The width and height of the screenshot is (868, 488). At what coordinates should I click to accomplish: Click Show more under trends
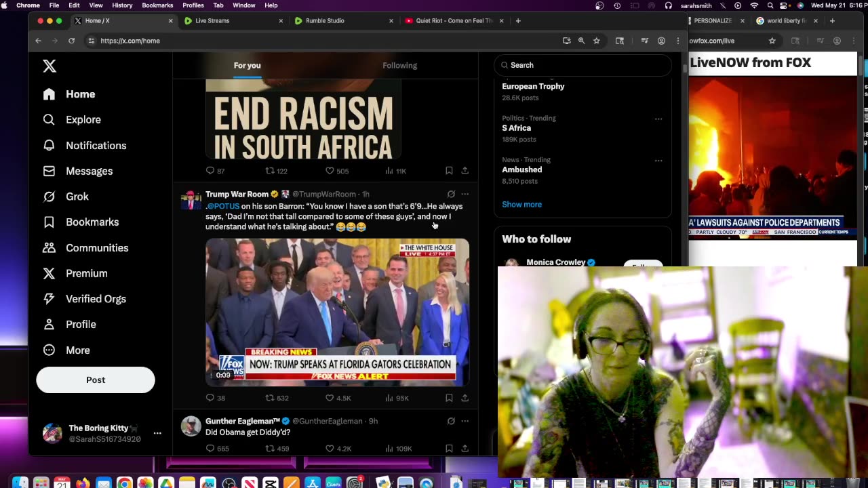tap(521, 205)
